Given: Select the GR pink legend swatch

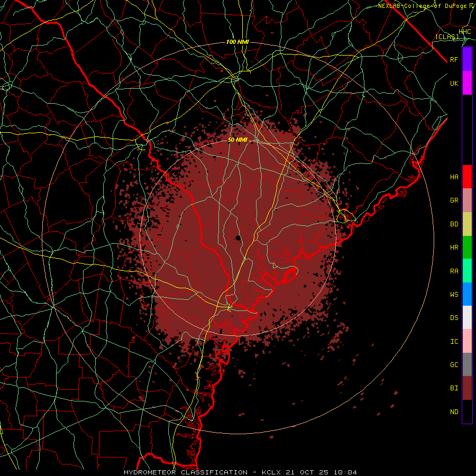Looking at the screenshot, I should pos(467,200).
